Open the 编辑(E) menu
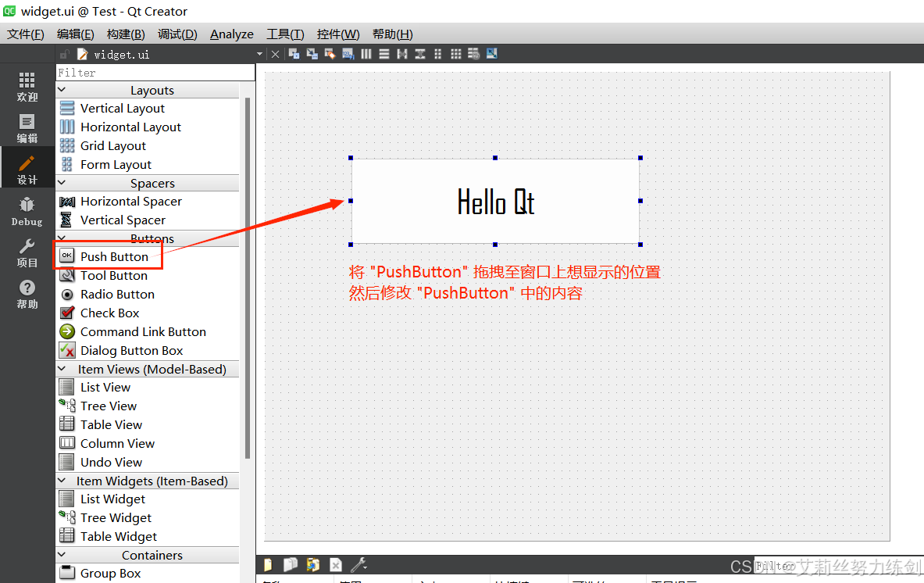 pos(76,34)
